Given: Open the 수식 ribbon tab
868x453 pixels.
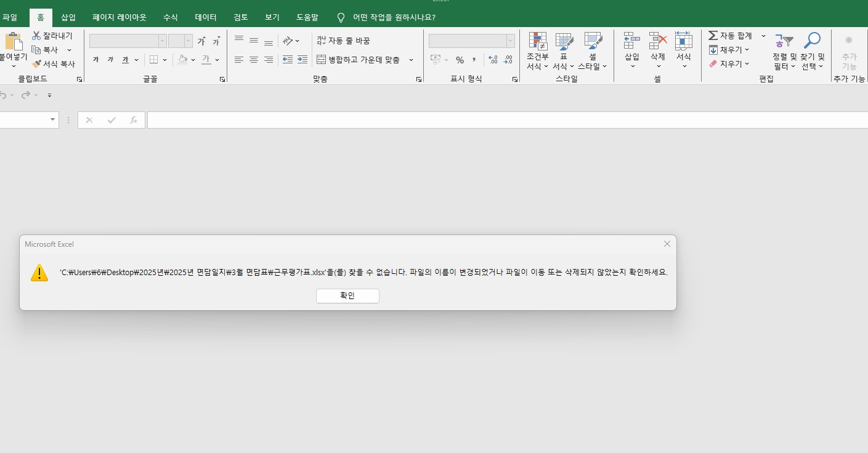Looking at the screenshot, I should click(x=171, y=17).
